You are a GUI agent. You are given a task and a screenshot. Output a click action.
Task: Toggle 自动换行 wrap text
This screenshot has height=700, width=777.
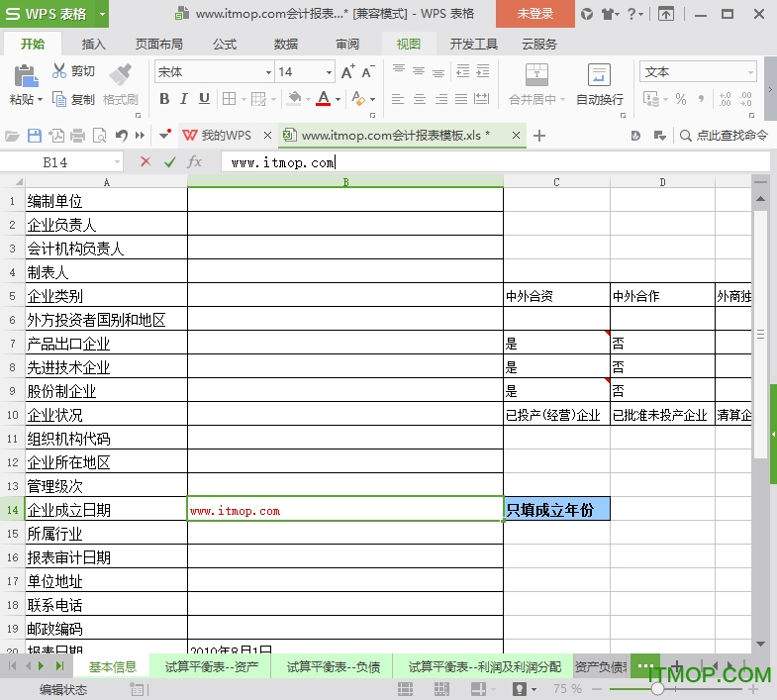pos(599,84)
